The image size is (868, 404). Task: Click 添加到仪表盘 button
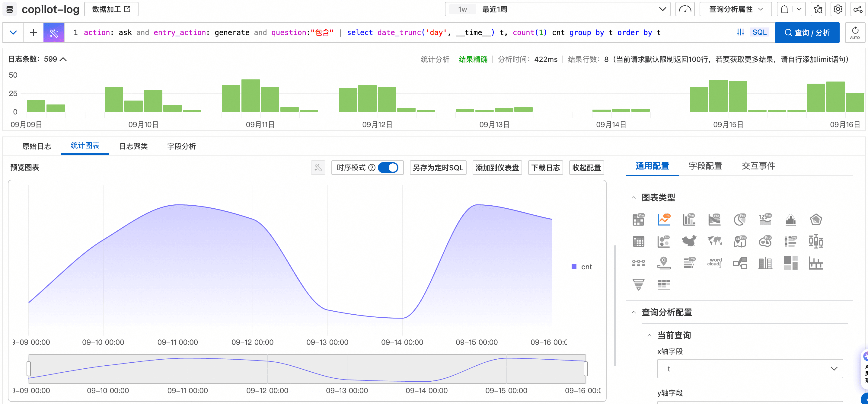tap(497, 168)
